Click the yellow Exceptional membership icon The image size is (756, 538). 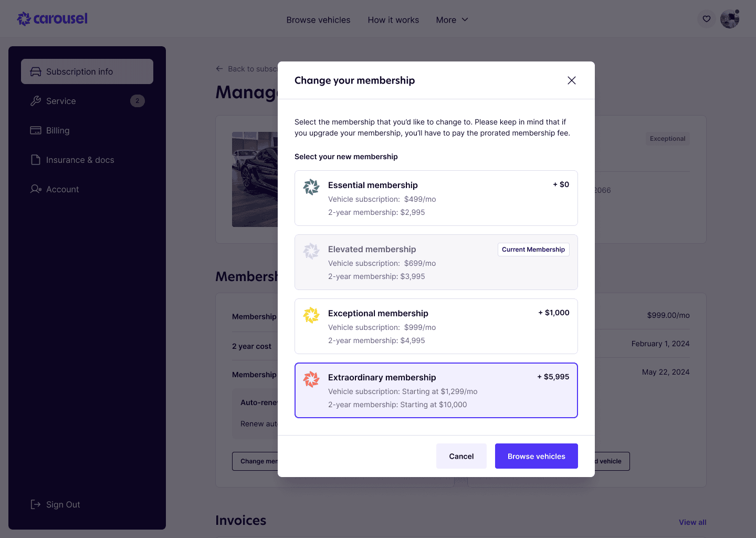tap(311, 315)
